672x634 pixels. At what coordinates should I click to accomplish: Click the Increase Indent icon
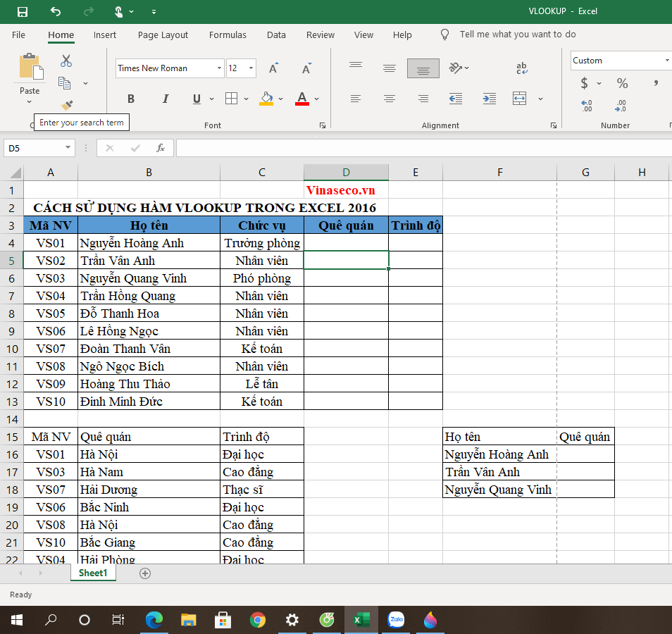[x=487, y=99]
